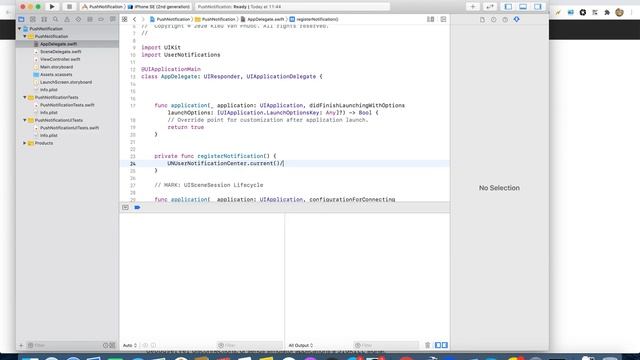
Task: Toggle the Navigator panel visibility
Action: 508,7
